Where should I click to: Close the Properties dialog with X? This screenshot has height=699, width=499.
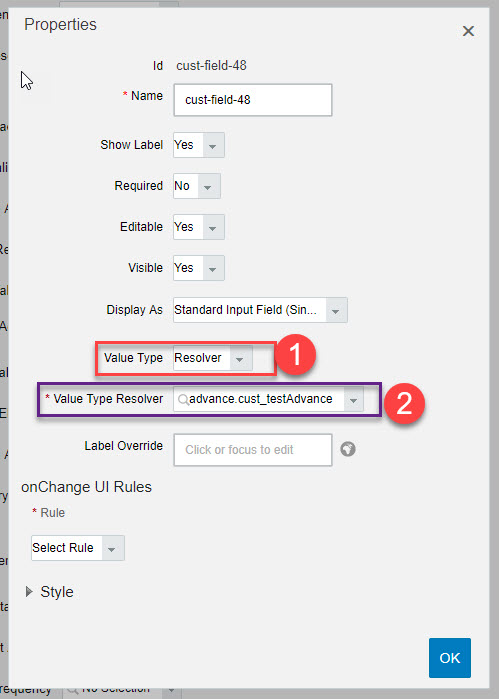point(468,31)
